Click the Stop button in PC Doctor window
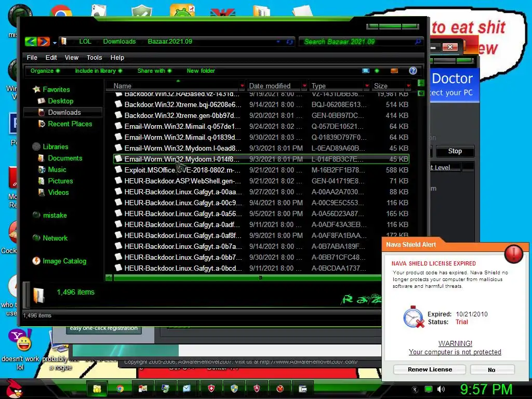Viewport: 532px width, 399px height. pyautogui.click(x=455, y=151)
